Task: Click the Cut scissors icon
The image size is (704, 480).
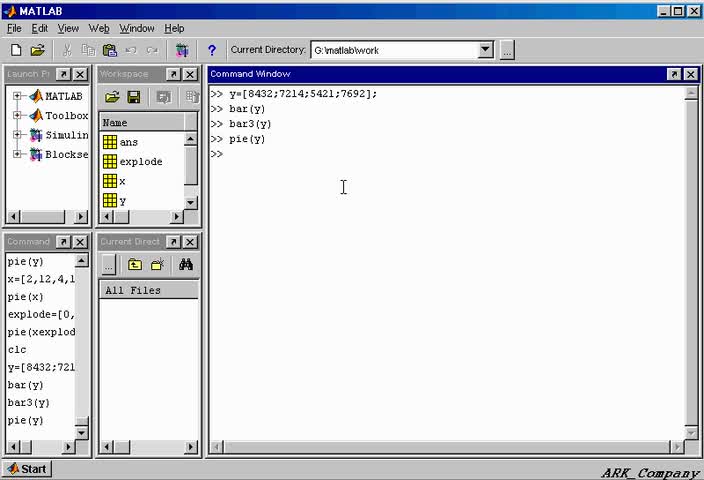Action: (67, 50)
